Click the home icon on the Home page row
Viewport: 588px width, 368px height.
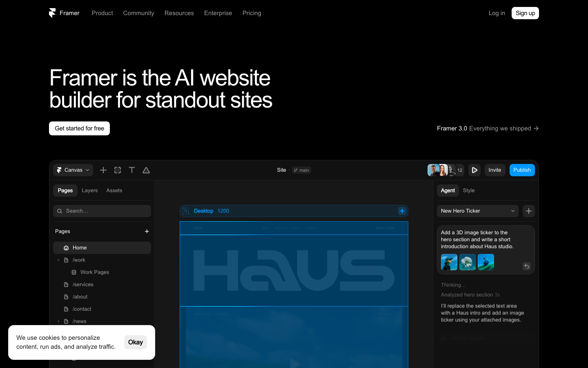66,248
